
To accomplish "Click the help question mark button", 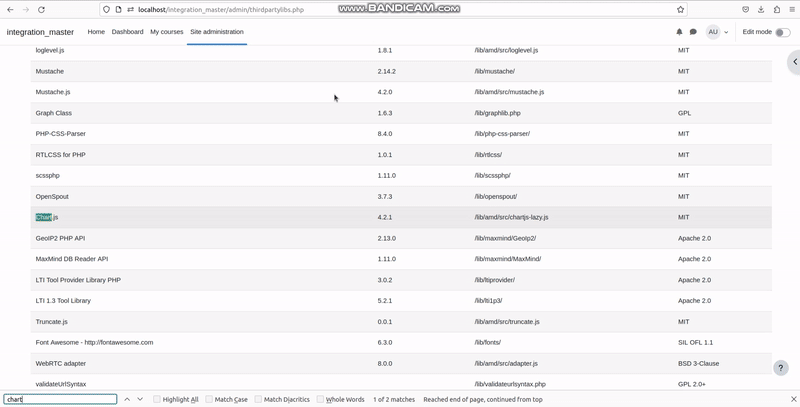I will pyautogui.click(x=781, y=368).
